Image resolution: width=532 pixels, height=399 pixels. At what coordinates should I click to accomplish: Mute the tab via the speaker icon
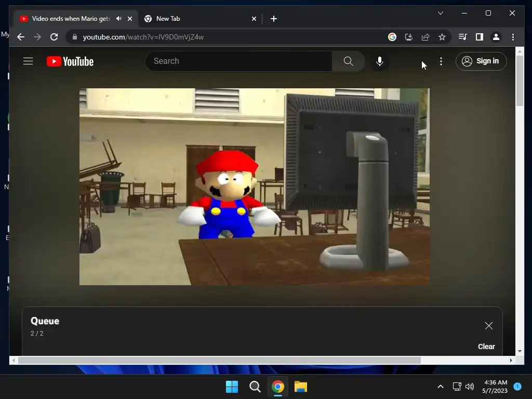[x=119, y=19]
